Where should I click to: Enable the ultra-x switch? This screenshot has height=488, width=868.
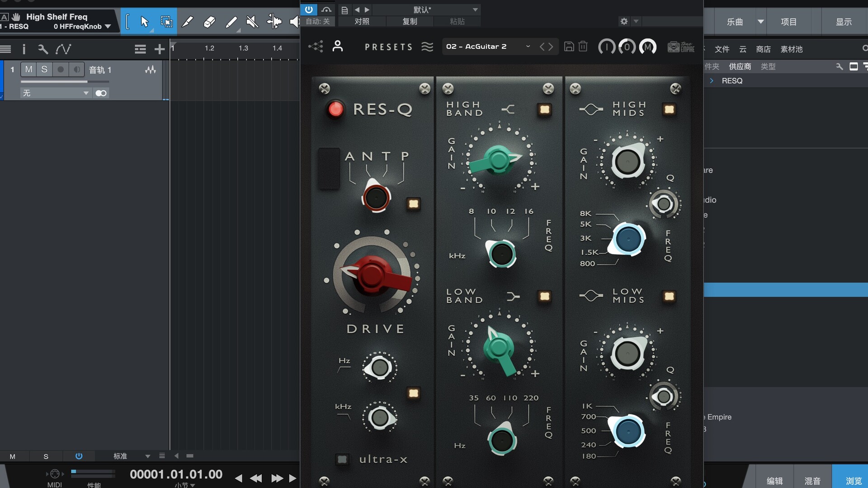(342, 460)
